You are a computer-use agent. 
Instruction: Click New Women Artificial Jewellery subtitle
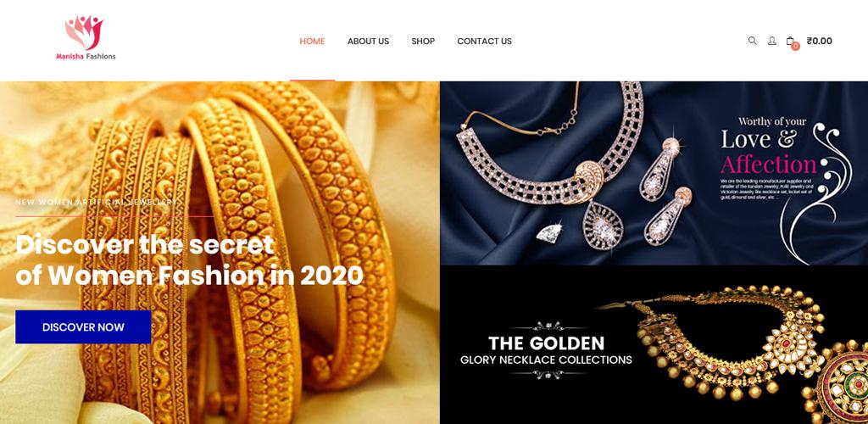tap(97, 202)
